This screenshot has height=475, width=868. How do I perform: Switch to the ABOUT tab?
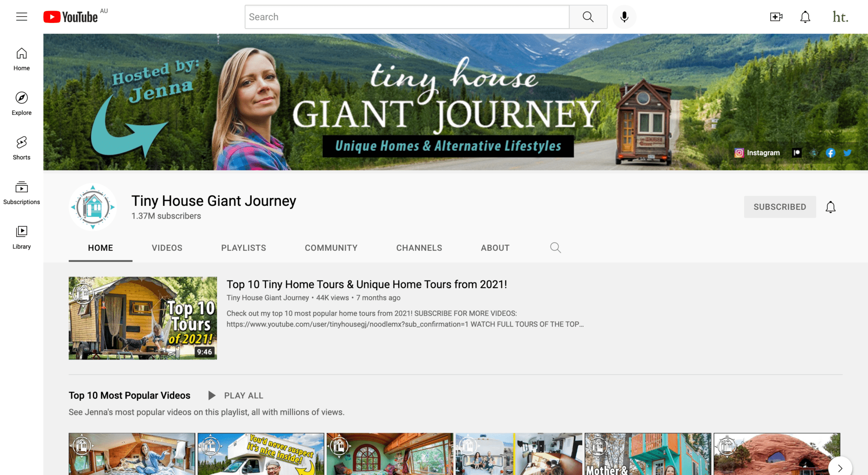click(x=495, y=248)
